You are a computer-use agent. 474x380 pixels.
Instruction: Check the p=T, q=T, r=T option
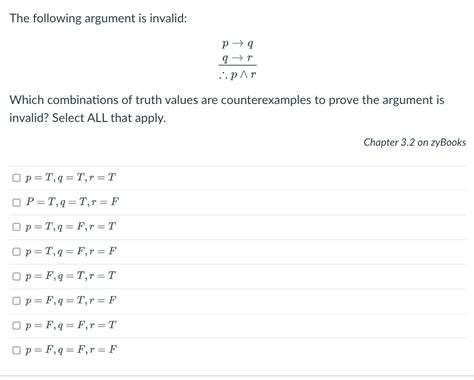[x=16, y=178]
